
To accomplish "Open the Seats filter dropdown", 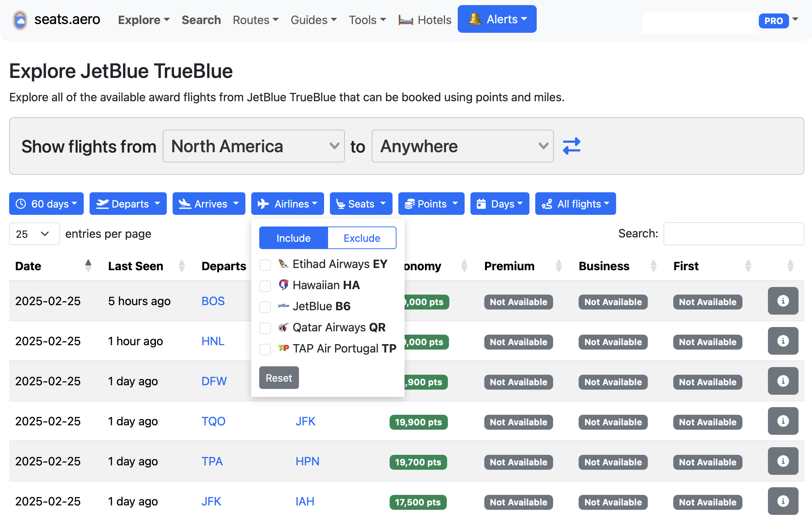I will (361, 204).
